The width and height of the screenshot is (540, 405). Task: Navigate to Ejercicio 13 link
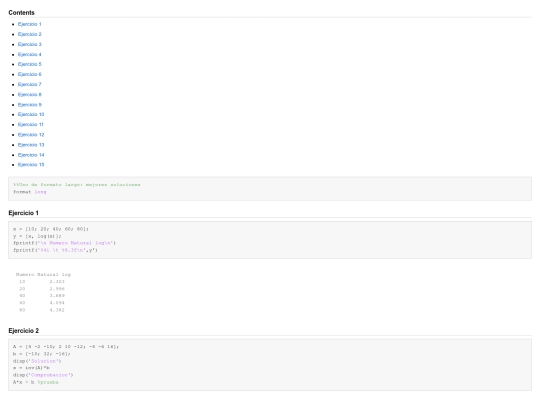pos(31,145)
